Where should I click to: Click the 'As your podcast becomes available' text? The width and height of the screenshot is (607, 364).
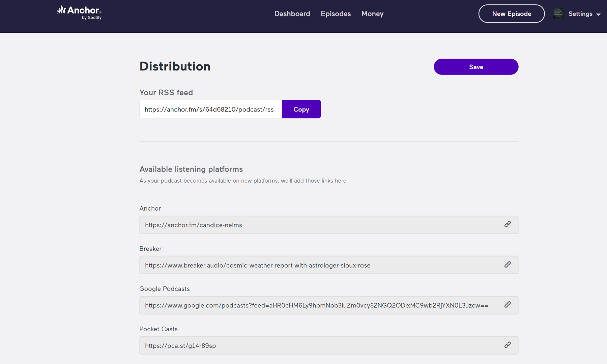pyautogui.click(x=243, y=181)
